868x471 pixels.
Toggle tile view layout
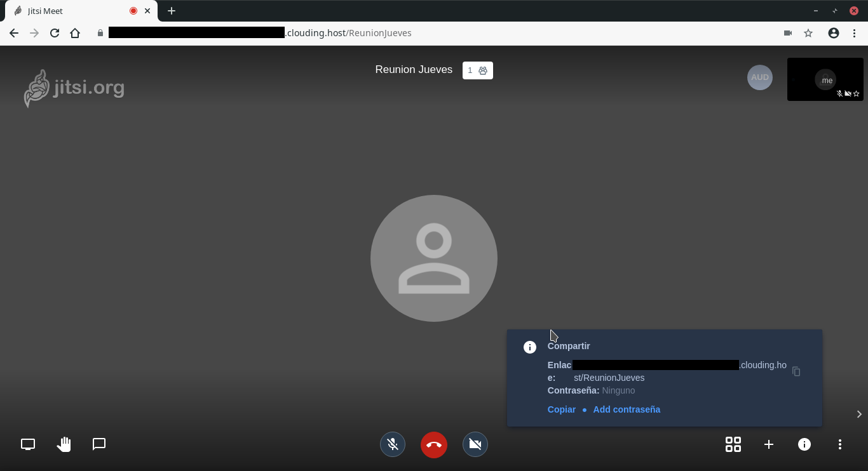coord(733,444)
